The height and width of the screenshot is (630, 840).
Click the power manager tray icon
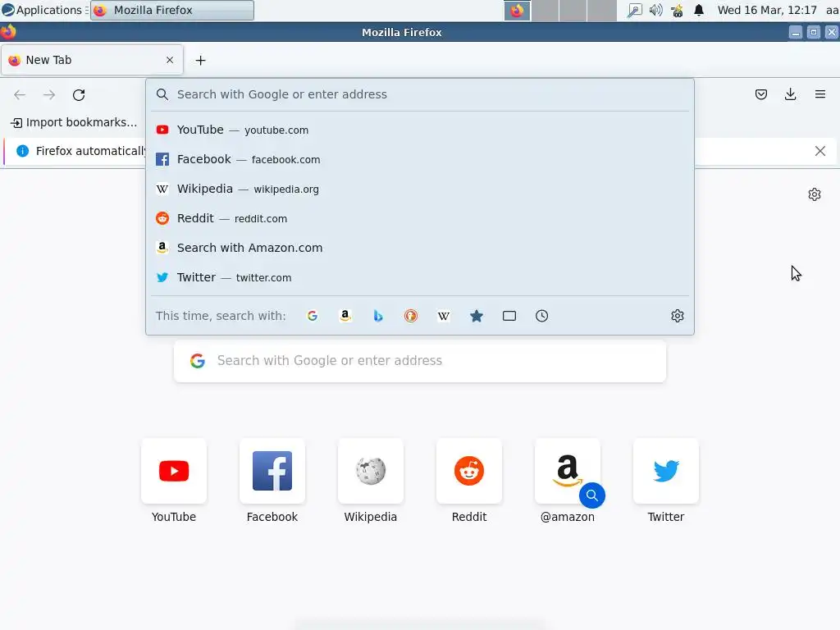coord(677,10)
